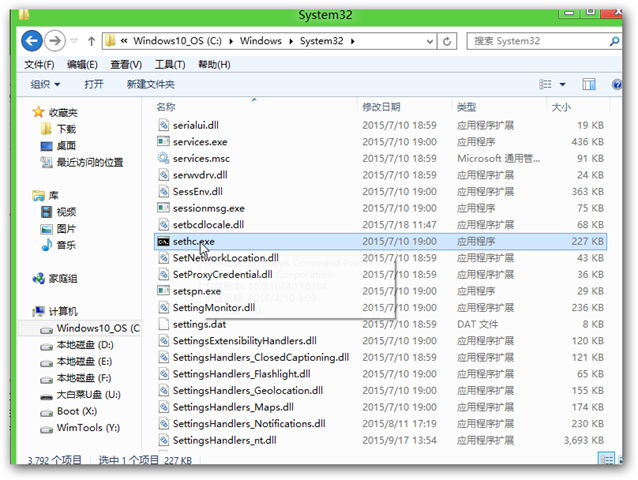
Task: Select SettingsHandlers_Flashlight.dll file name
Action: click(x=241, y=374)
